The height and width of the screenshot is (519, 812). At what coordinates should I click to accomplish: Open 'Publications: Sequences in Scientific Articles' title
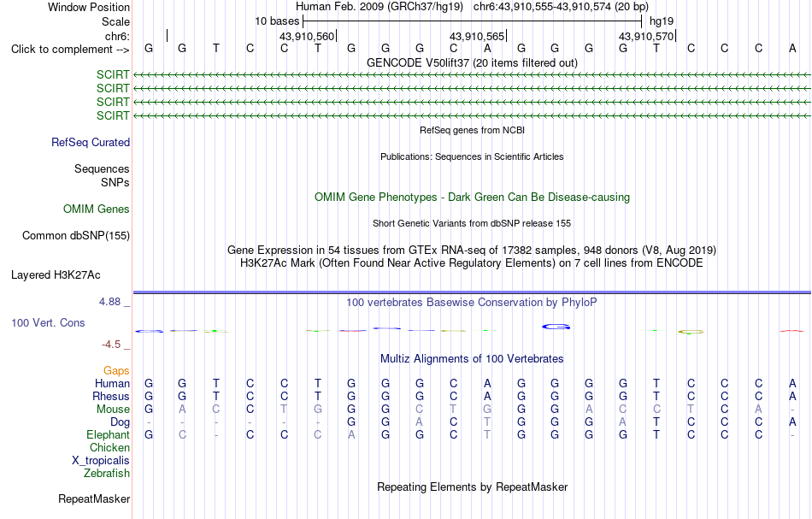coord(472,156)
